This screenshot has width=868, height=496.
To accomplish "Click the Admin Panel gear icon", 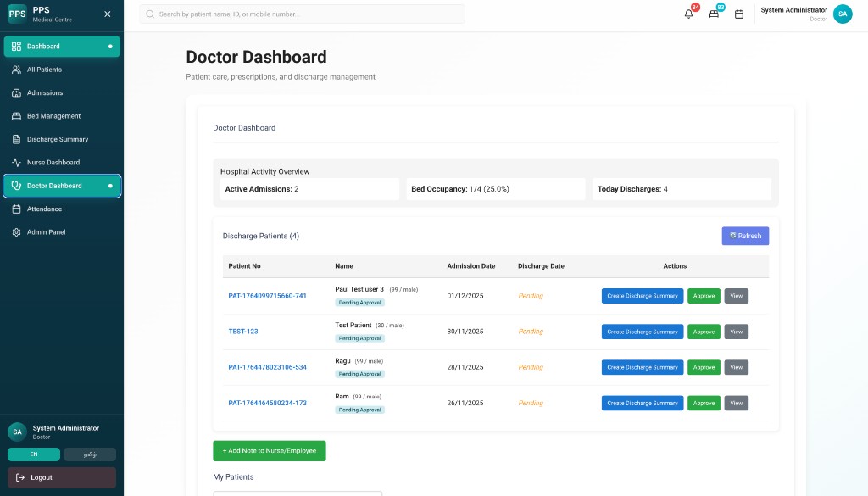I will tap(17, 232).
